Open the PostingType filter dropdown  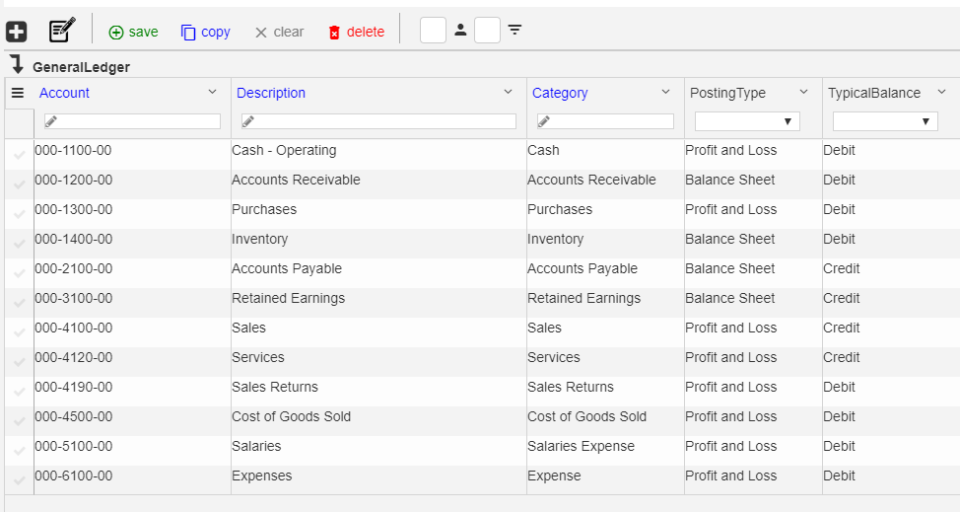(747, 121)
